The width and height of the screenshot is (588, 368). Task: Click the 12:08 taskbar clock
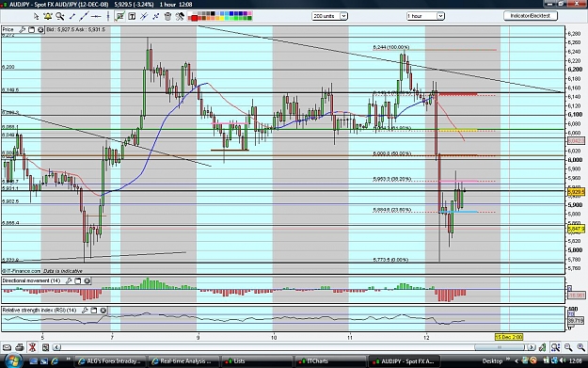pos(576,360)
